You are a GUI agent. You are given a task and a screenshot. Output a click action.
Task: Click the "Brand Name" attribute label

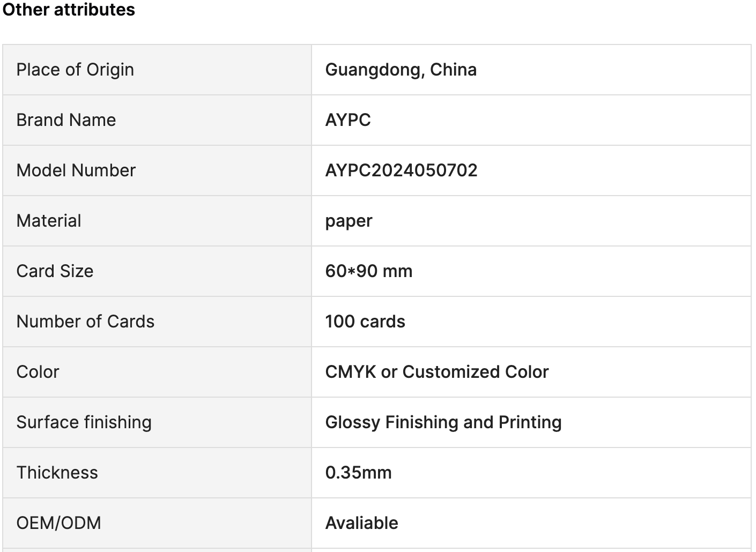point(66,120)
